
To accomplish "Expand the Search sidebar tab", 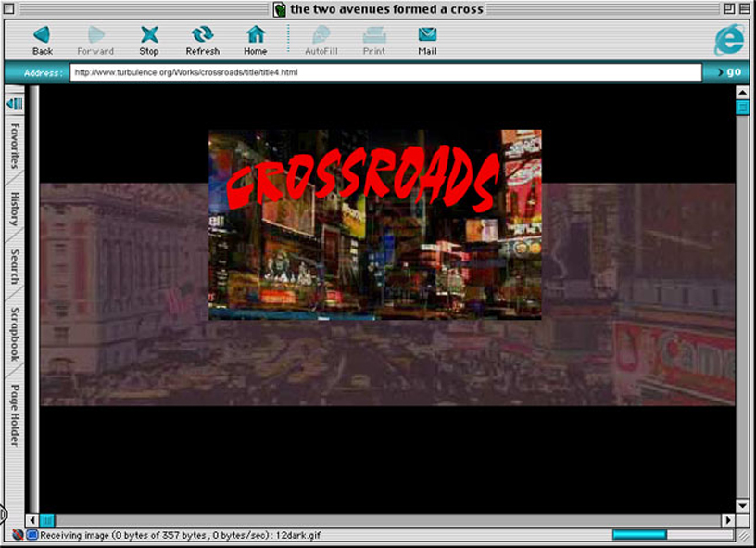I will point(15,267).
